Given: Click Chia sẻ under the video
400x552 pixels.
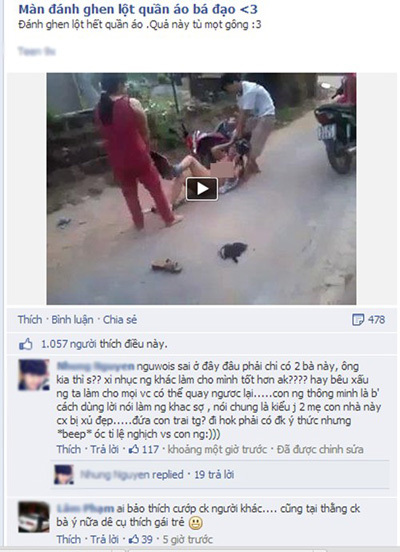Looking at the screenshot, I should click(120, 320).
